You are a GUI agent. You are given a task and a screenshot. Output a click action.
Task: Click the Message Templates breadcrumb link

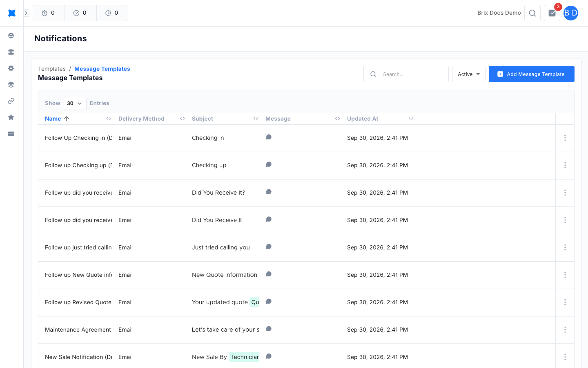point(102,69)
